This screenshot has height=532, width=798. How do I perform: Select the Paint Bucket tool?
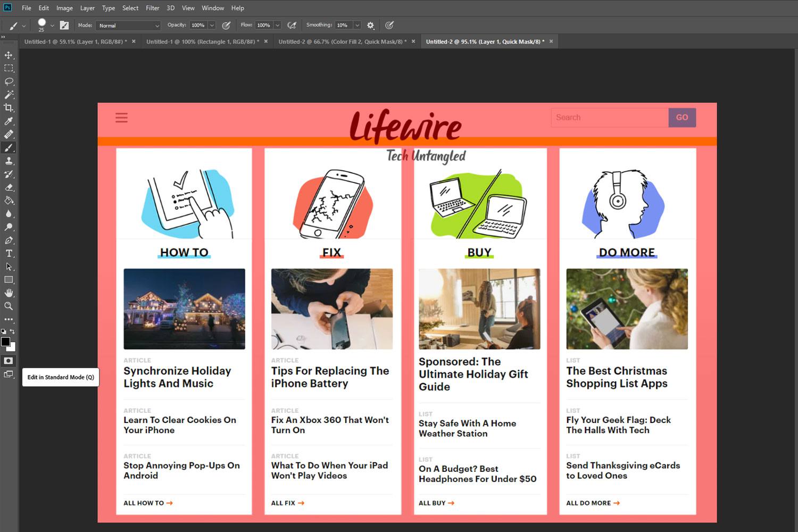pos(9,201)
